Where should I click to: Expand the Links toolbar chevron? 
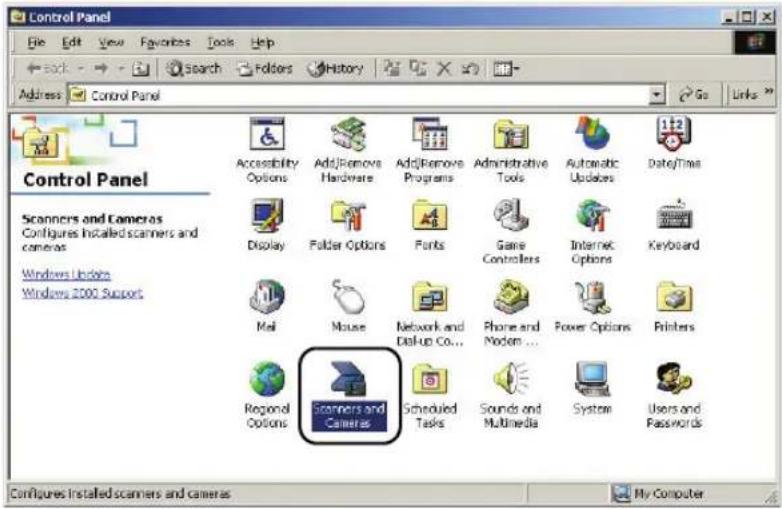click(769, 91)
